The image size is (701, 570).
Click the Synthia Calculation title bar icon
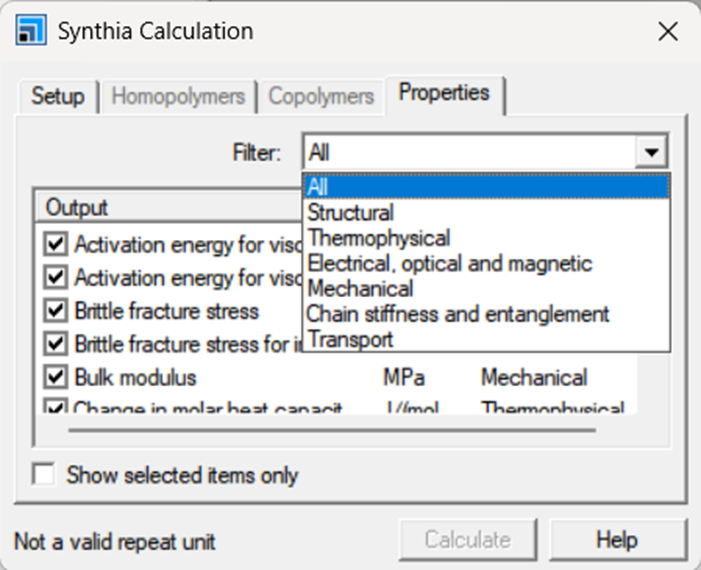click(x=30, y=31)
